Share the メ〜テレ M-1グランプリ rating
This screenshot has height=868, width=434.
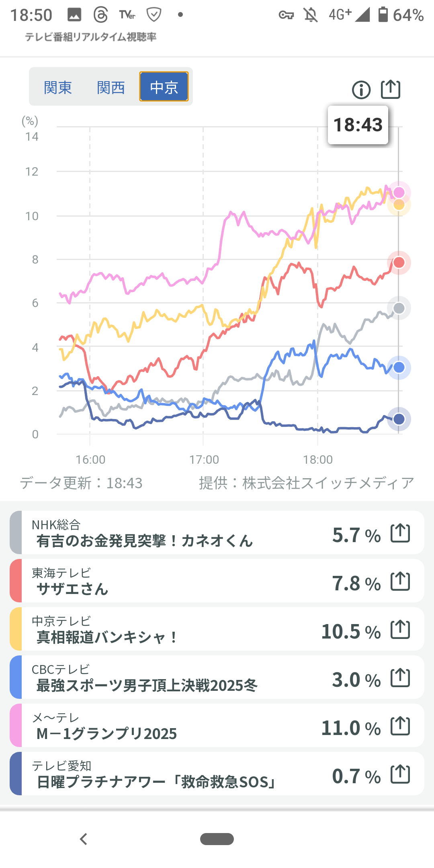pos(400,726)
